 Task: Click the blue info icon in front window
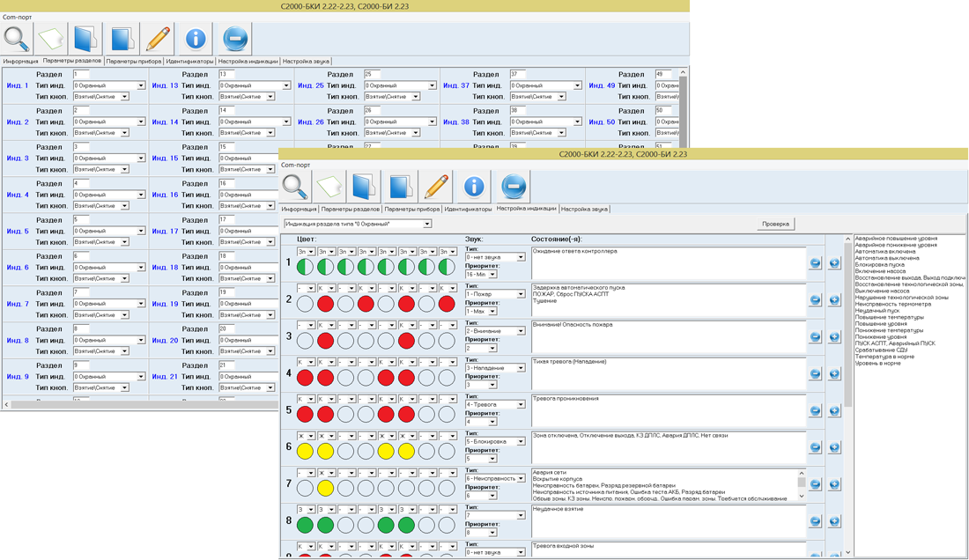(x=475, y=187)
